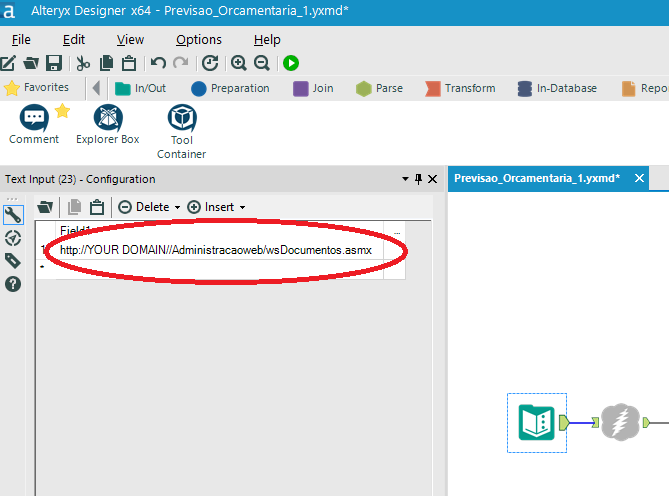Viewport: 669px width, 498px height.
Task: Close the Previsao_Orcamentaria_1.yxmd tab
Action: pos(639,178)
